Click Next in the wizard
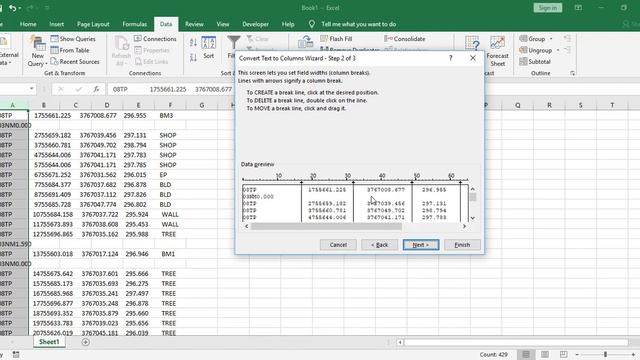 click(x=421, y=245)
